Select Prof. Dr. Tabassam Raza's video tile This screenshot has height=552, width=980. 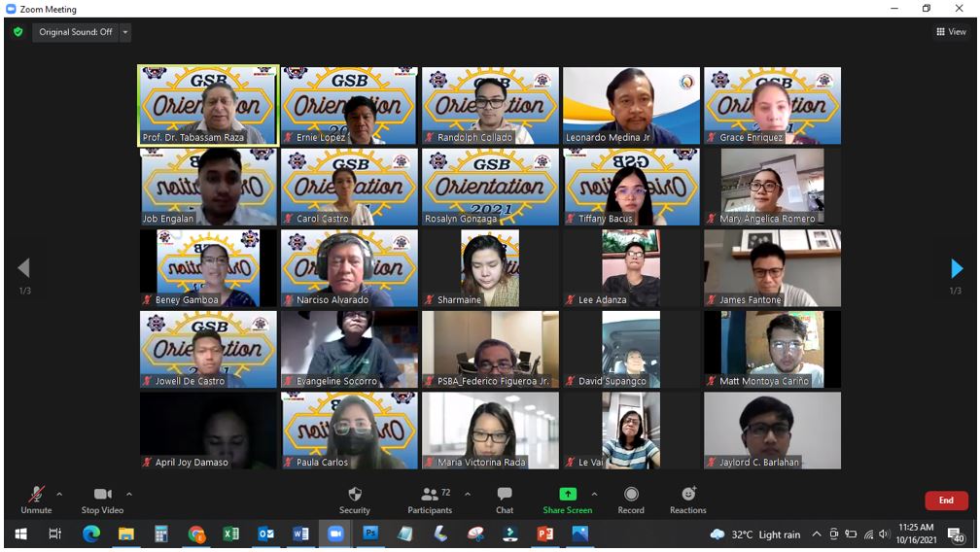click(x=208, y=106)
